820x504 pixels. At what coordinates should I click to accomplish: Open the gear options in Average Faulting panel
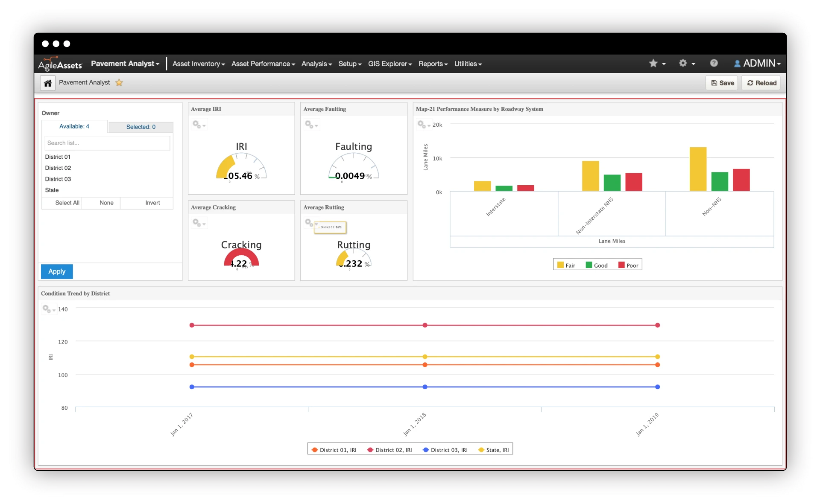pos(311,125)
